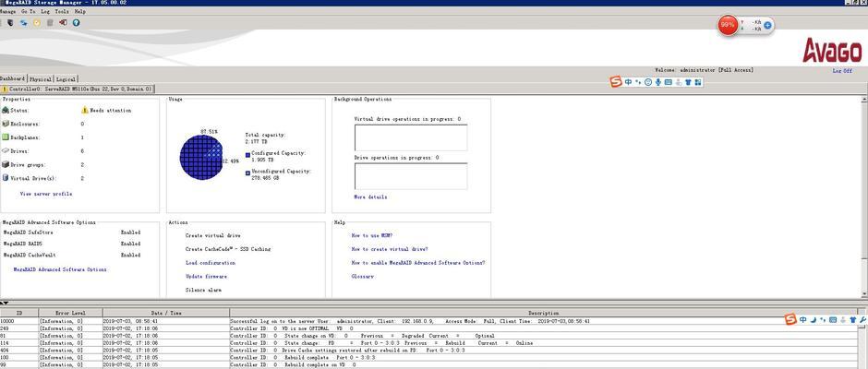This screenshot has width=868, height=369.
Task: Click the Drive operations in progress list box
Action: (411, 176)
